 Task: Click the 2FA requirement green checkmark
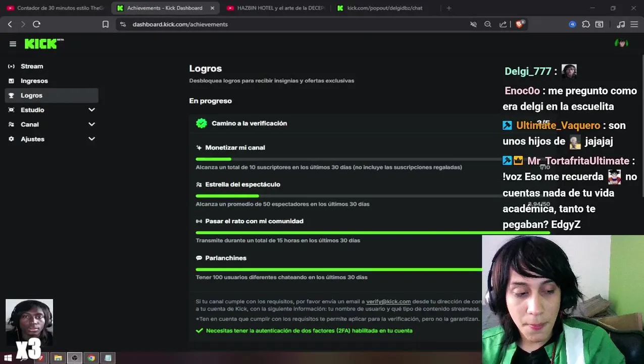(200, 331)
